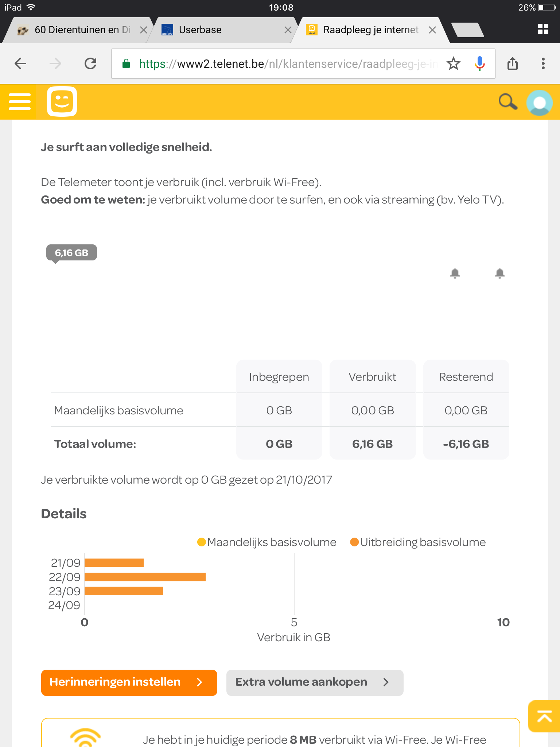Open the site search magnifier
560x747 pixels.
(507, 101)
